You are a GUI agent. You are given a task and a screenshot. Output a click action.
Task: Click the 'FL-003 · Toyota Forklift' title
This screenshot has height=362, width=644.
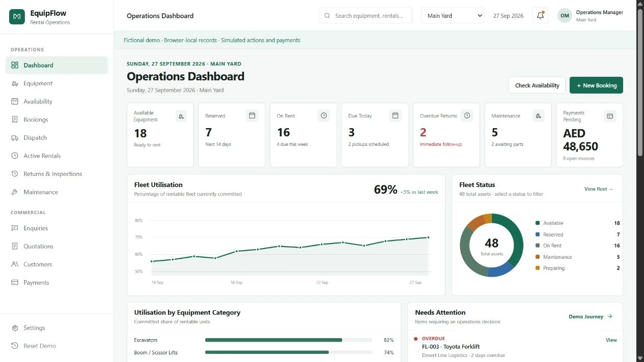(x=451, y=347)
